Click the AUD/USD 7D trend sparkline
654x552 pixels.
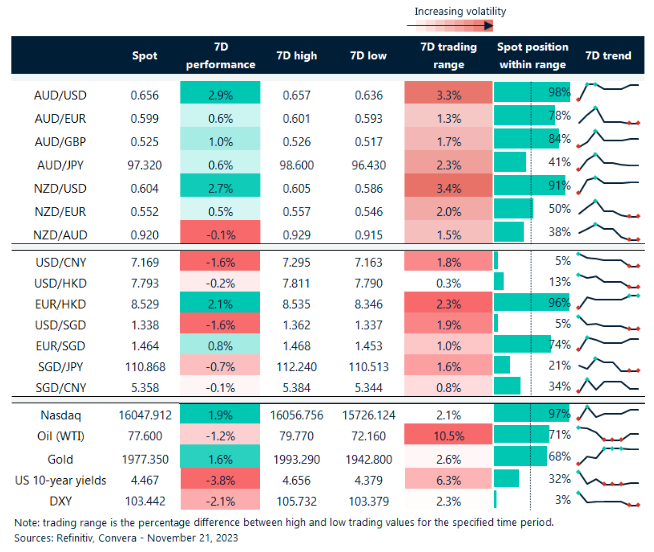pyautogui.click(x=609, y=91)
